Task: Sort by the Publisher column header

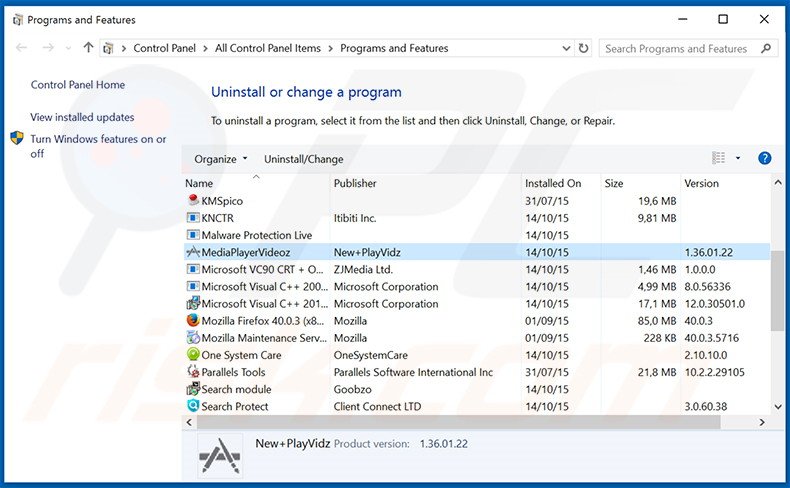Action: (426, 183)
